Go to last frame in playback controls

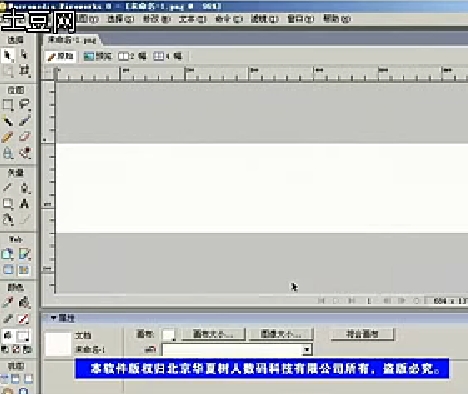pyautogui.click(x=351, y=301)
